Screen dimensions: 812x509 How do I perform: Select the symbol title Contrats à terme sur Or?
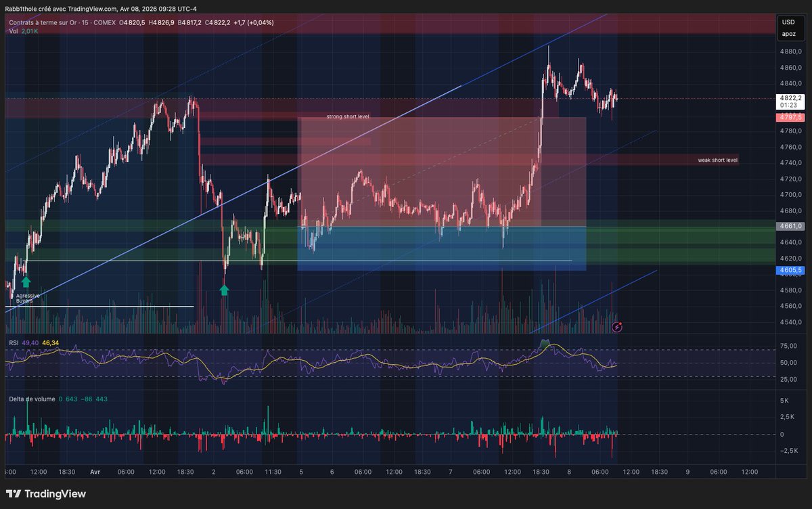(43, 22)
